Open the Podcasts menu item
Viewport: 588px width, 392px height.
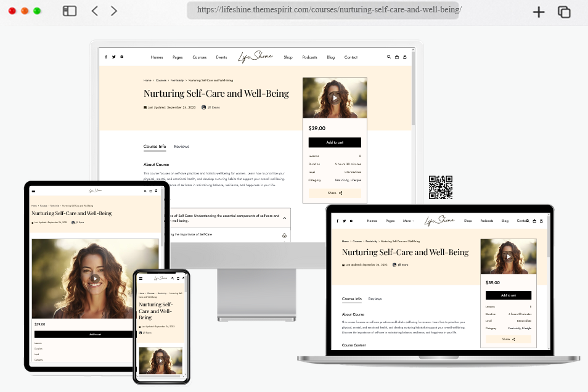tap(309, 57)
